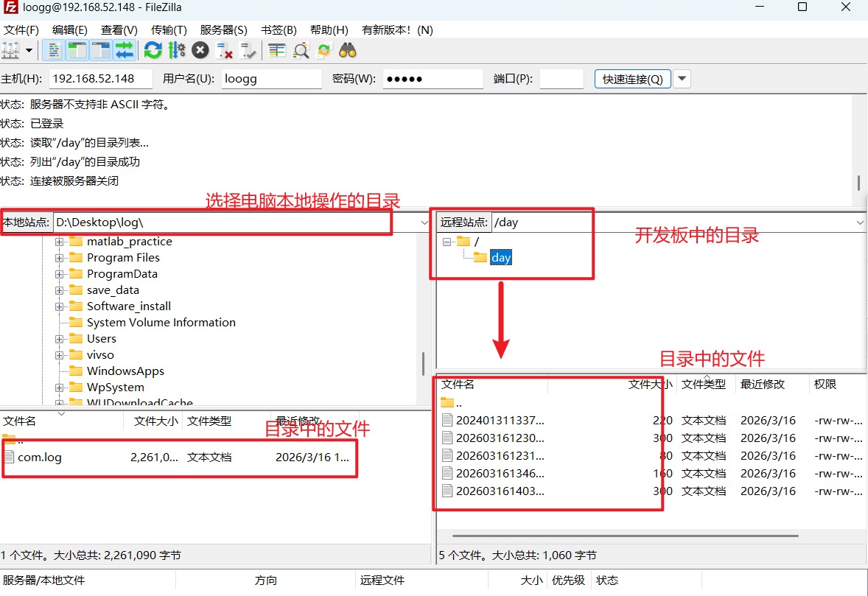
Task: Select the remote day folder
Action: (x=500, y=258)
